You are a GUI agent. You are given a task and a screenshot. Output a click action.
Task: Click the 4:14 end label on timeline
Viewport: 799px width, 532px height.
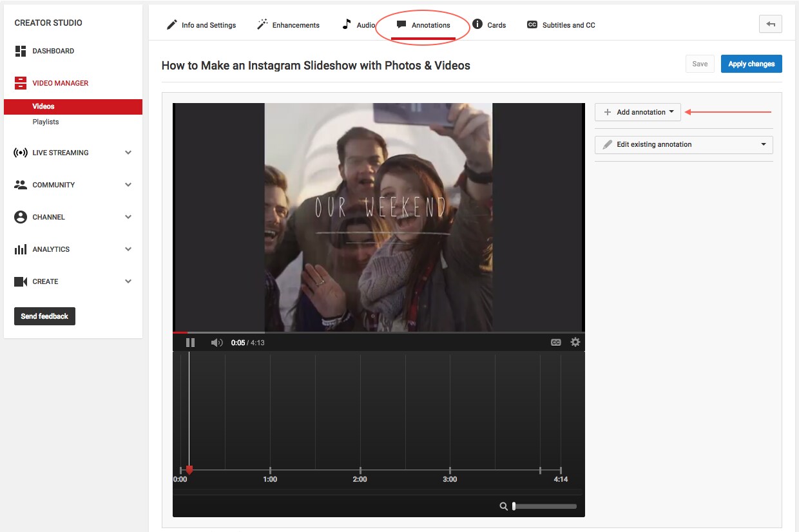[561, 479]
